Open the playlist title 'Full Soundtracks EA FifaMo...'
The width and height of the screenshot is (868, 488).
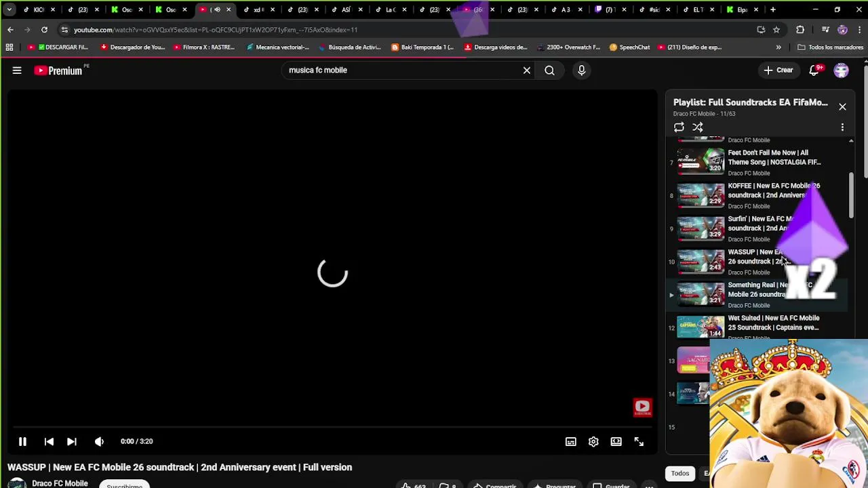750,102
